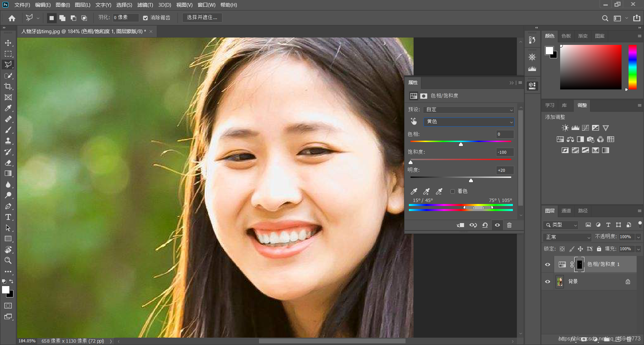Screen dimensions: 644x345
Task: Select the Rectangular Marquee tool
Action: pyautogui.click(x=8, y=54)
